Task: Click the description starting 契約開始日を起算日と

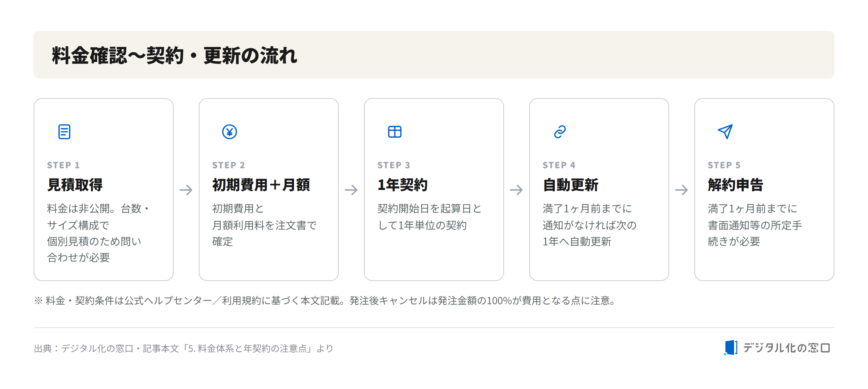Action: click(x=430, y=217)
